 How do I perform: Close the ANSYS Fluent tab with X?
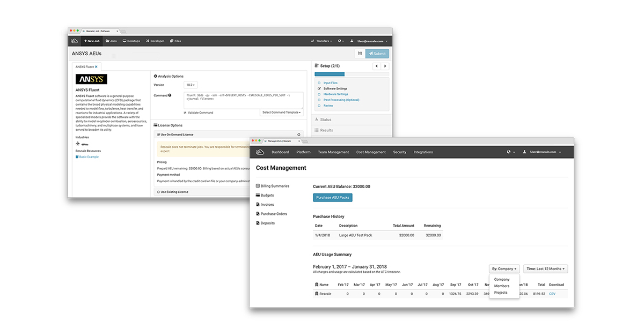(x=97, y=67)
